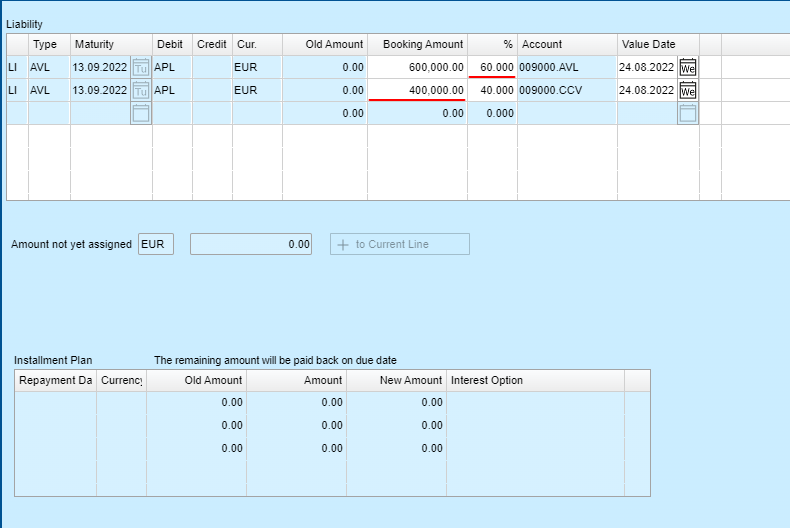Image resolution: width=790 pixels, height=528 pixels.
Task: Click percentage 0.000 in empty third row
Action: tap(492, 113)
